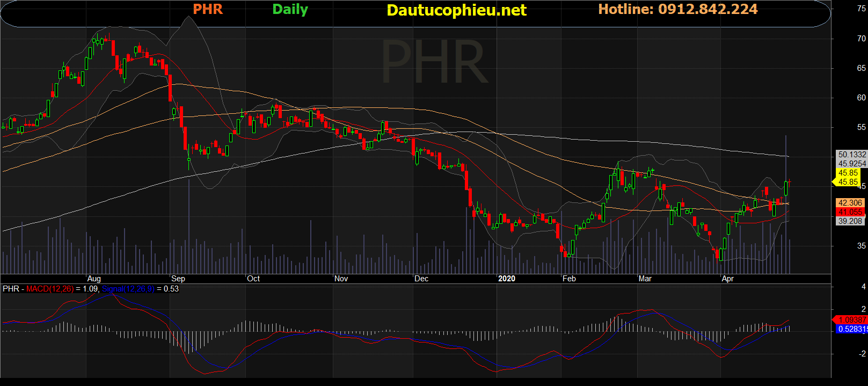Click the 65 price axis value
The width and height of the screenshot is (868, 386).
pyautogui.click(x=862, y=68)
